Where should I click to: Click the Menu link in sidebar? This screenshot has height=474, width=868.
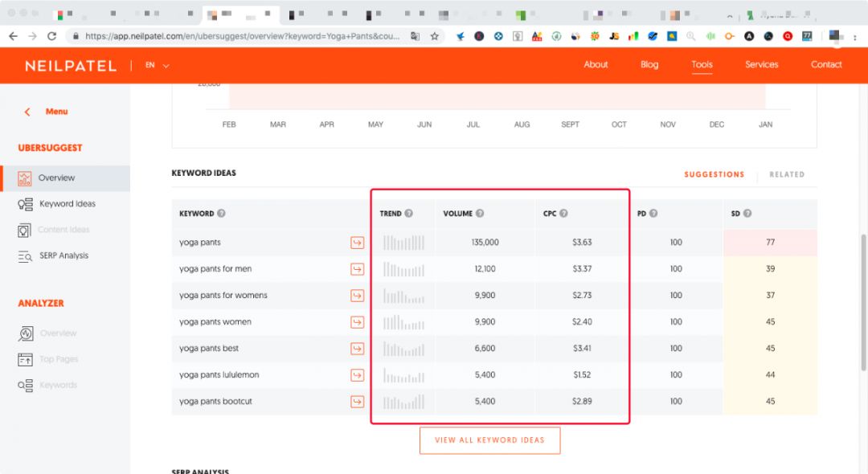point(56,112)
